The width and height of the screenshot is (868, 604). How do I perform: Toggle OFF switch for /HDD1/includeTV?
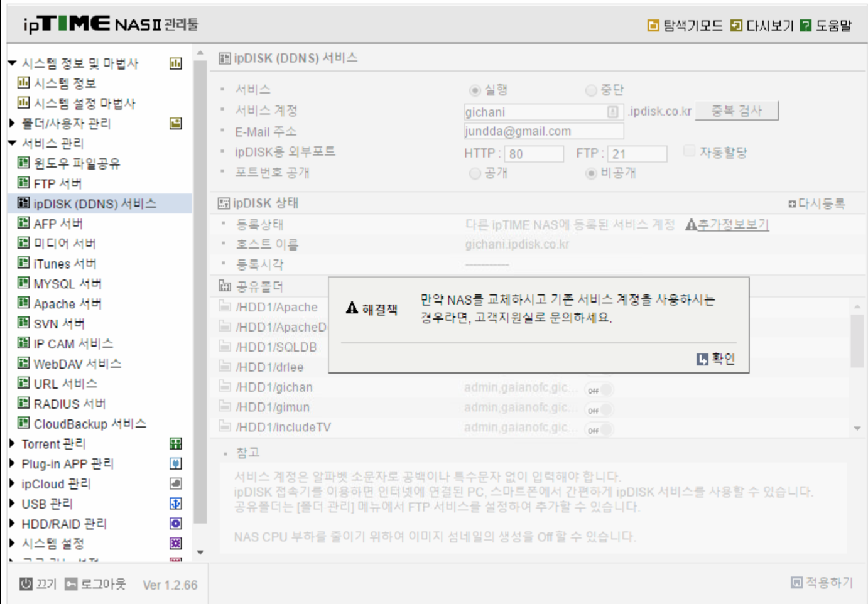pos(599,430)
